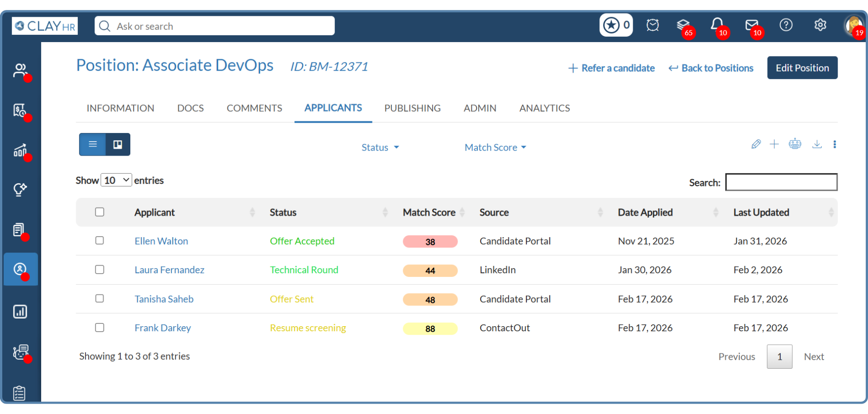The height and width of the screenshot is (414, 868).
Task: Click the yellow match score 88 badge
Action: coord(430,328)
